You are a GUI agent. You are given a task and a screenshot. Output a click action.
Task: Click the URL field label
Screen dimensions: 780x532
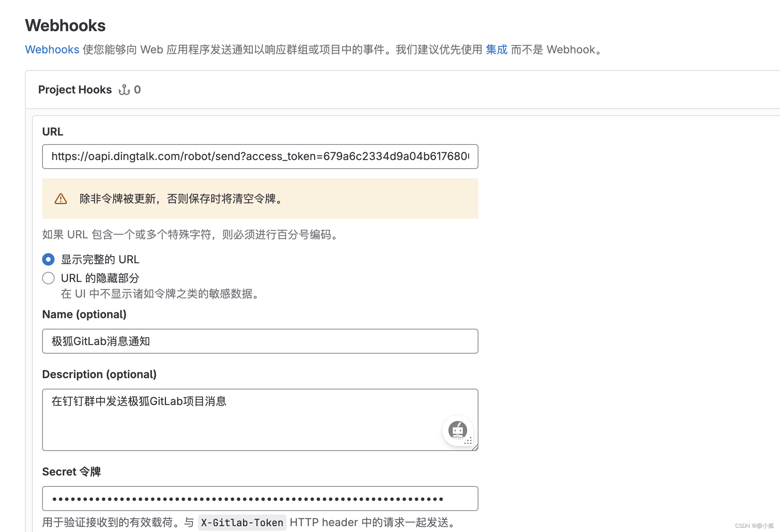pos(53,132)
